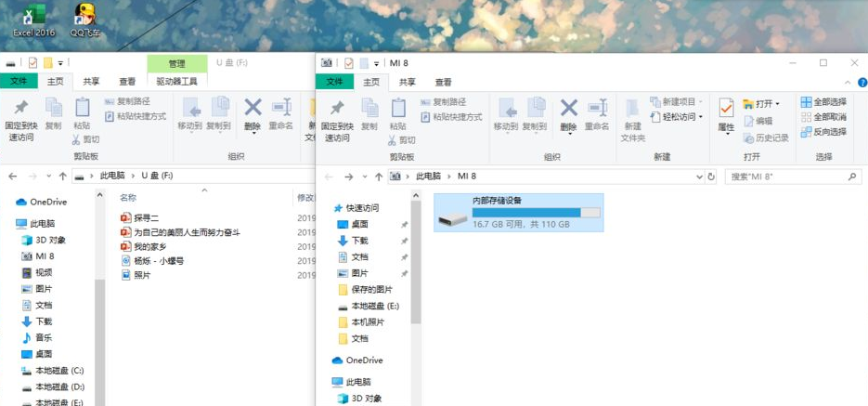Switch to the 查看 (View) tab in MI 8 window
This screenshot has height=406, width=868.
click(443, 82)
